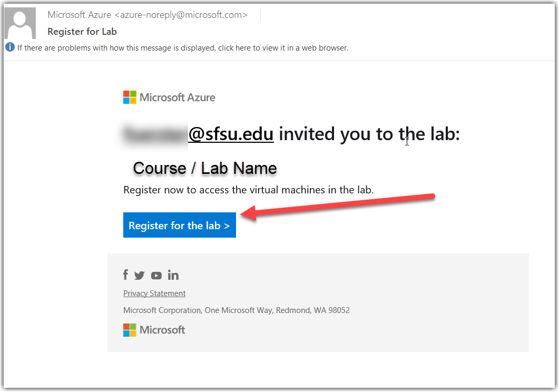The height and width of the screenshot is (392, 559).
Task: Click the 'Register now to access' sentence
Action: click(x=248, y=190)
